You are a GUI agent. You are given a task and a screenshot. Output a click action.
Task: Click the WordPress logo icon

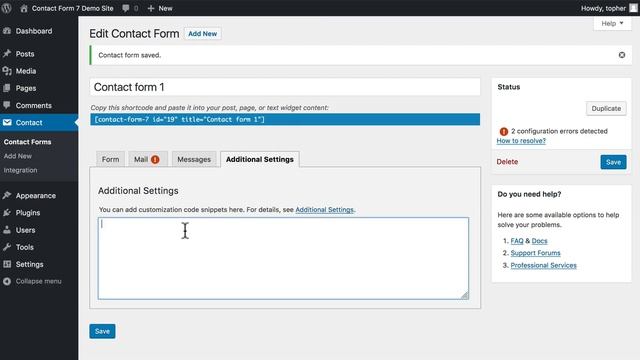tap(7, 8)
